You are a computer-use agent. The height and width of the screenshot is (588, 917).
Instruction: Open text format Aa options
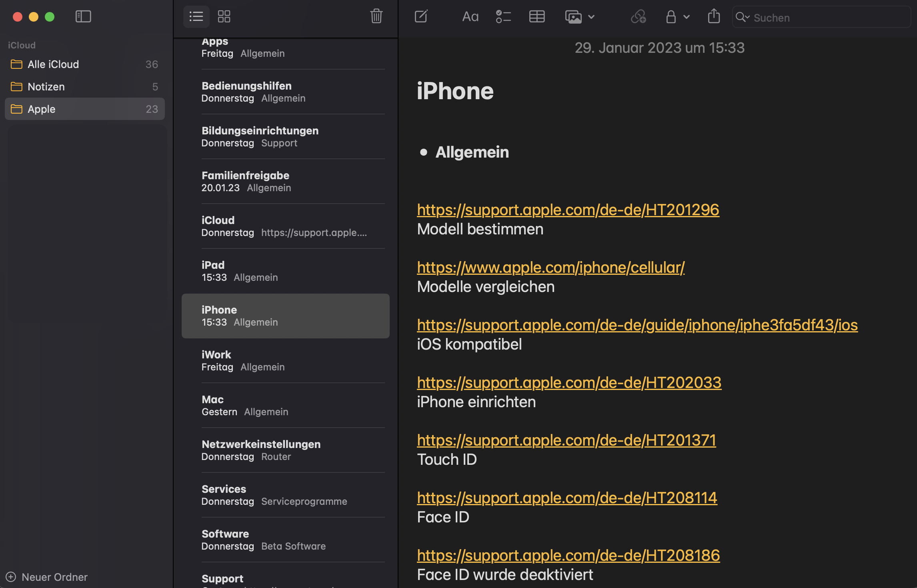click(x=470, y=16)
